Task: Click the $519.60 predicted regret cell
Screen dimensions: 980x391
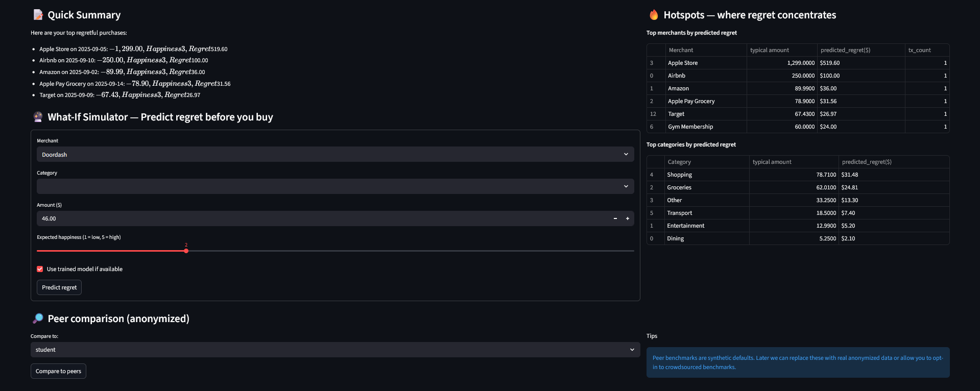Action: click(861, 63)
